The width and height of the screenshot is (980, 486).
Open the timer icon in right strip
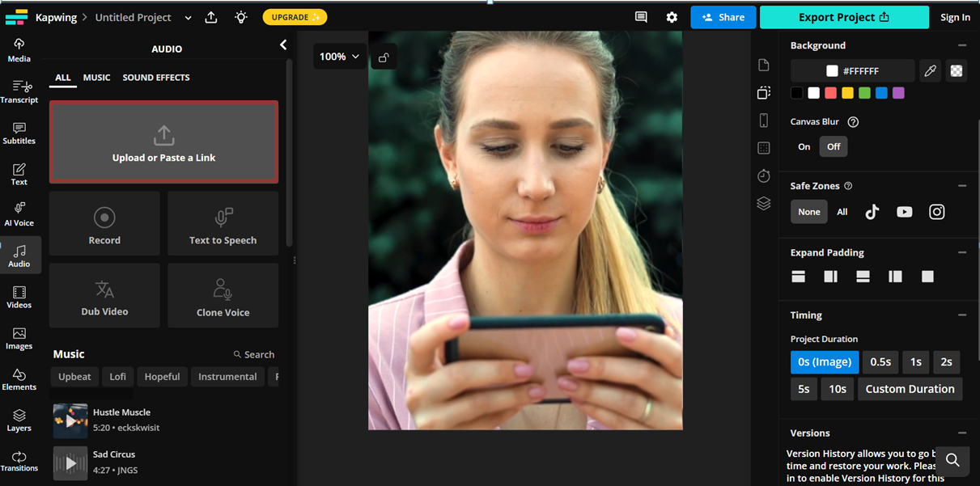click(763, 175)
